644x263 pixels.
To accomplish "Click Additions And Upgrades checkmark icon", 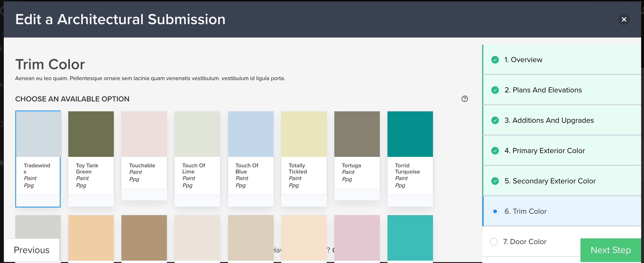I will click(x=495, y=120).
